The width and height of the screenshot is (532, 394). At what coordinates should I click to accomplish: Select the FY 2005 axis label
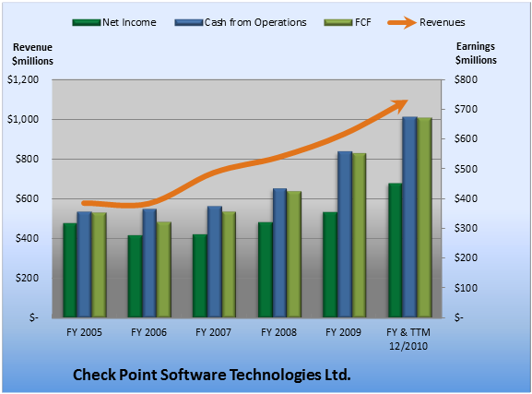84,332
